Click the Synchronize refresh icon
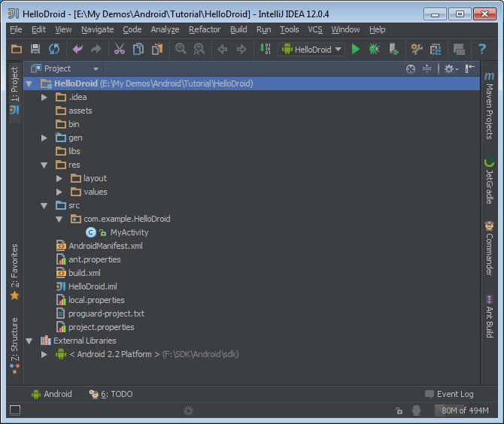Image resolution: width=504 pixels, height=424 pixels. [54, 49]
